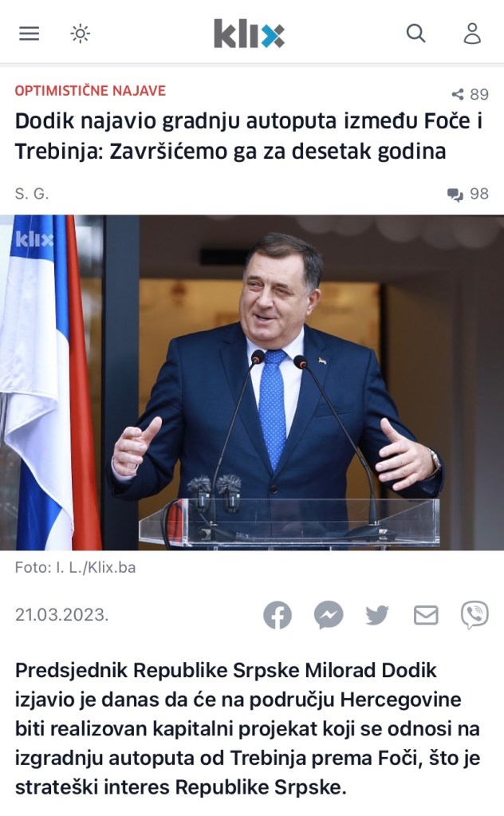Image resolution: width=504 pixels, height=816 pixels.
Task: Share article via Viber
Action: [474, 615]
